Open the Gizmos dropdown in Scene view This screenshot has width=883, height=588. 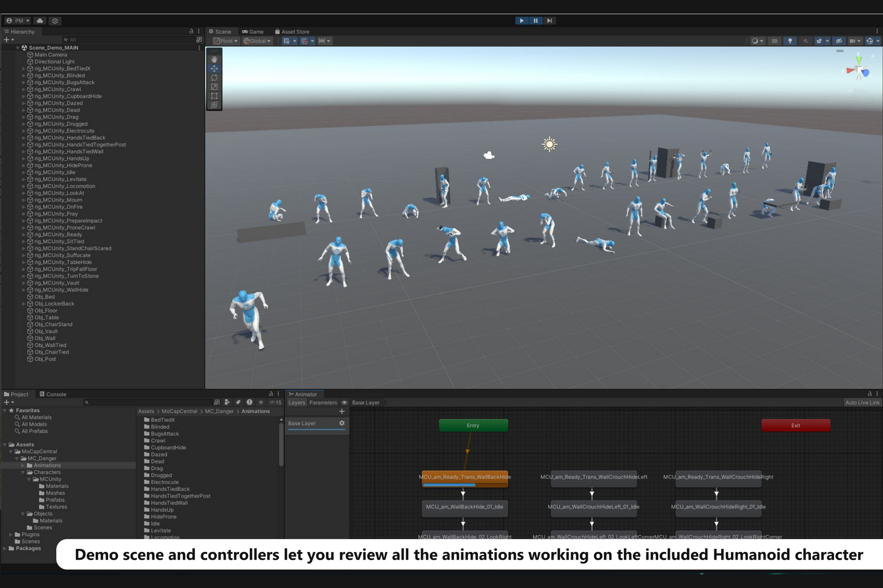(x=870, y=41)
